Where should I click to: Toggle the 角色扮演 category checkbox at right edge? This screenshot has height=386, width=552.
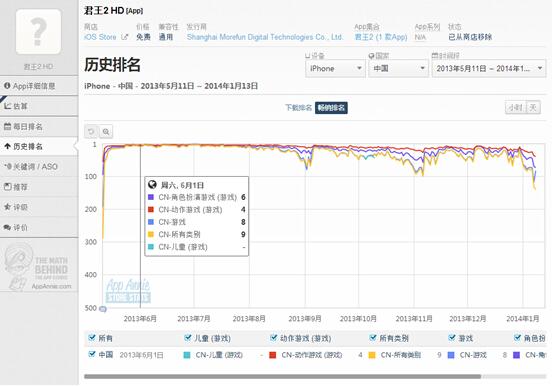tap(518, 338)
